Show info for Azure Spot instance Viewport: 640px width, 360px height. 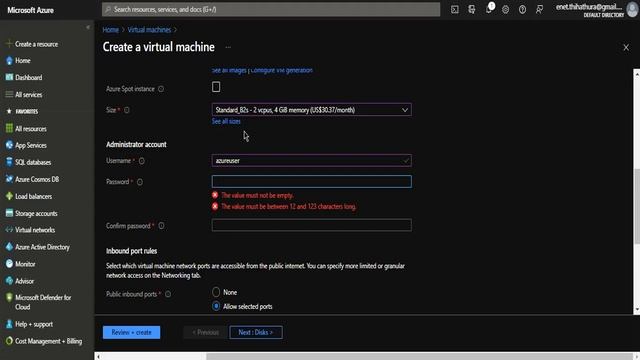[161, 89]
